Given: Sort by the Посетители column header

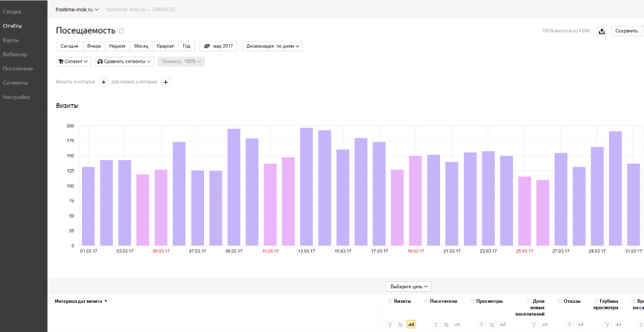Looking at the screenshot, I should click(x=444, y=301).
